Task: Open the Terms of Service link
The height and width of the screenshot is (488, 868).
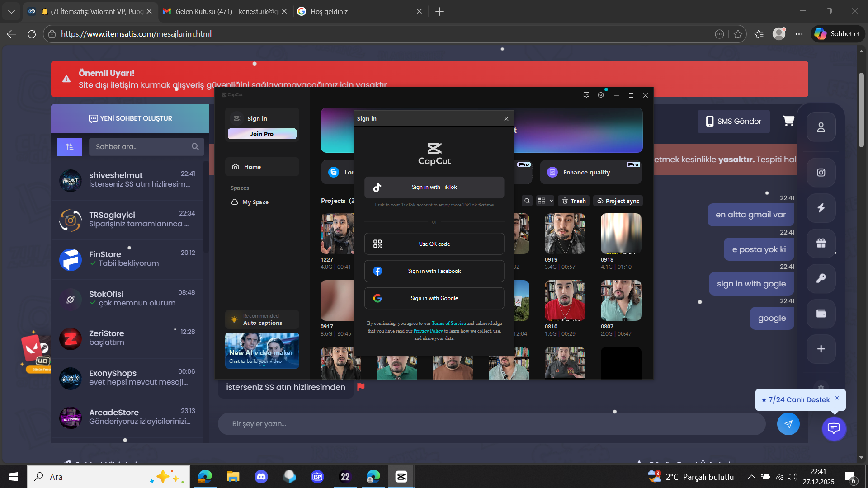Action: pyautogui.click(x=448, y=323)
